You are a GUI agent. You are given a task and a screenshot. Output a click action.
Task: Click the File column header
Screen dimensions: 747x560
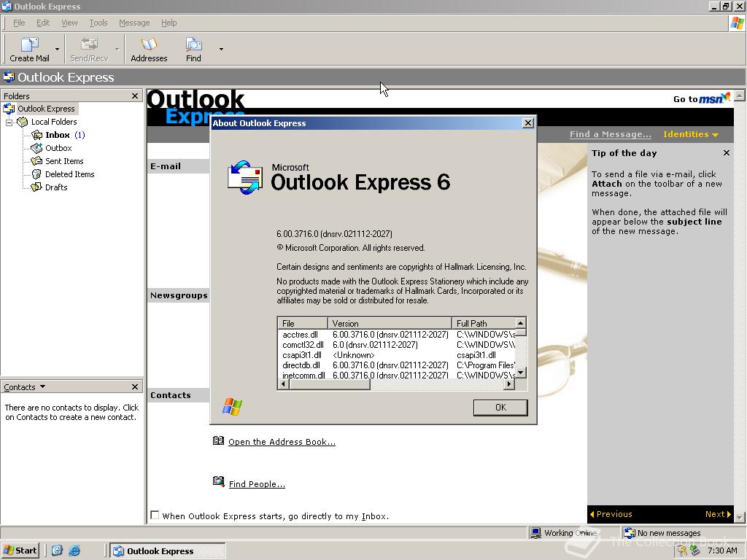tap(303, 323)
